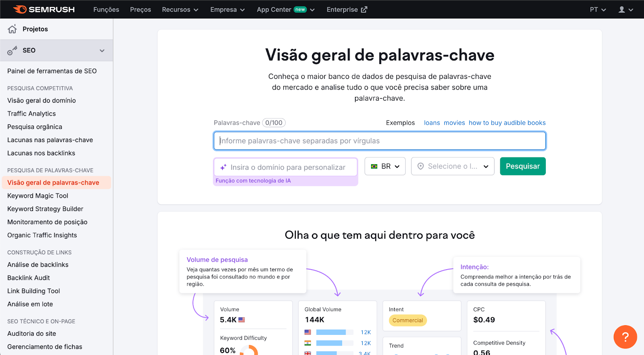
Task: Click 'Função com tecnologia de IA' label
Action: coord(253,181)
